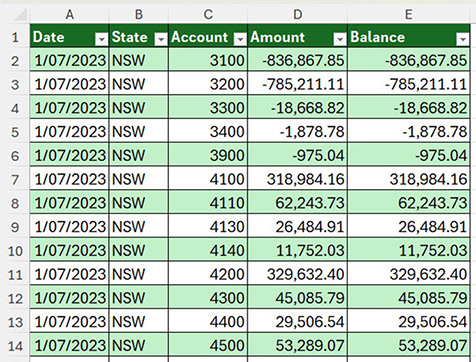This screenshot has width=476, height=362.
Task: Select column C header
Action: pyautogui.click(x=208, y=15)
